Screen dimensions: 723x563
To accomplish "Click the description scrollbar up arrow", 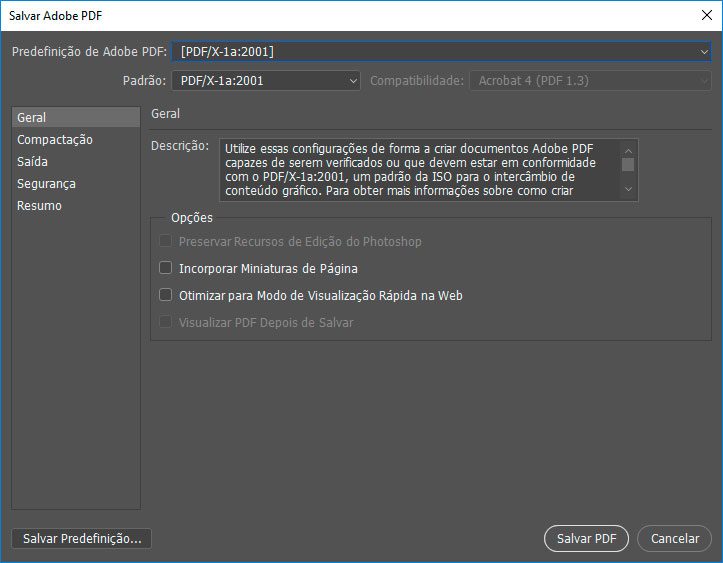I will [628, 148].
